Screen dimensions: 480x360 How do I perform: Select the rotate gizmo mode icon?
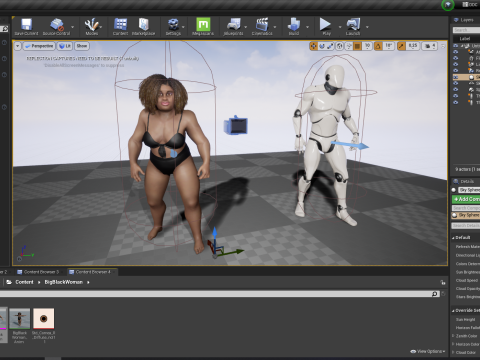(322, 46)
